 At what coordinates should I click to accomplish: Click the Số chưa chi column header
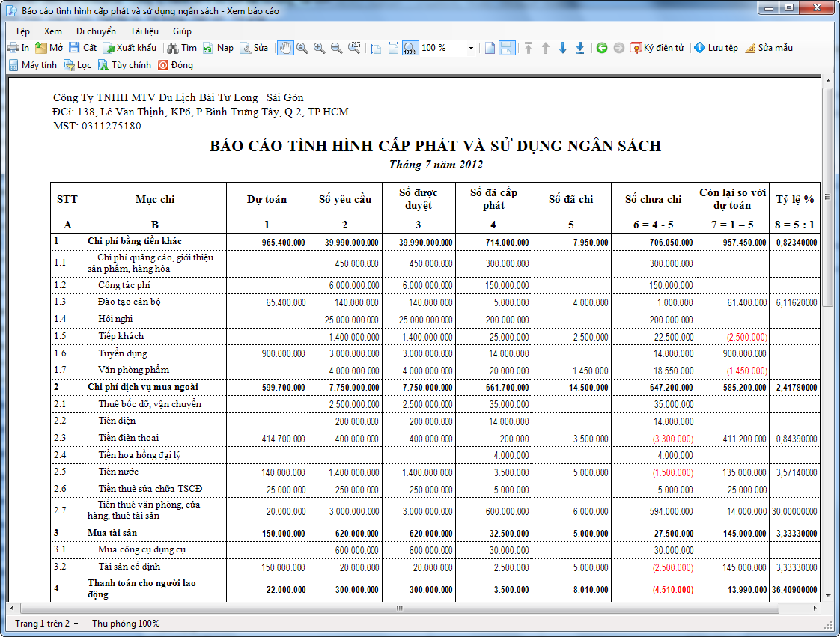click(x=653, y=199)
